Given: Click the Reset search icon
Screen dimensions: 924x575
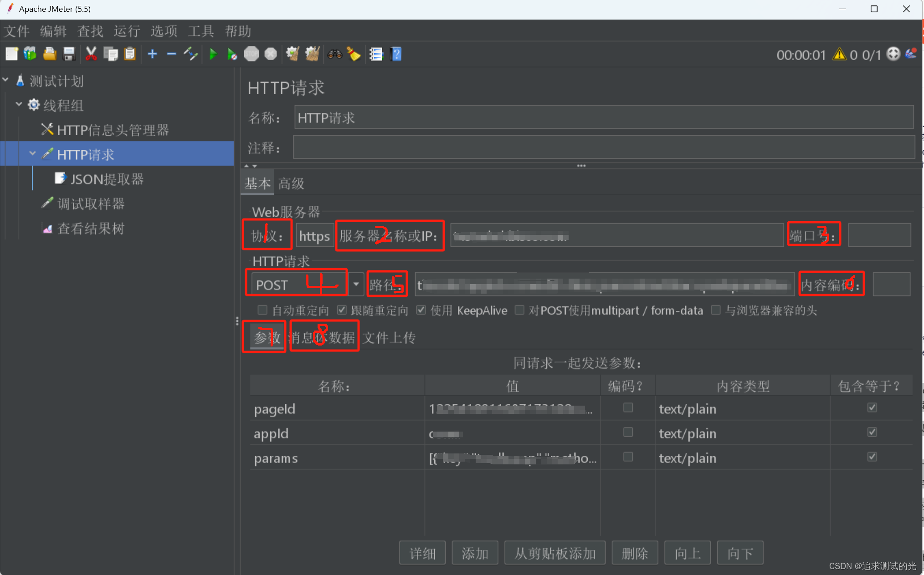Looking at the screenshot, I should click(x=354, y=54).
